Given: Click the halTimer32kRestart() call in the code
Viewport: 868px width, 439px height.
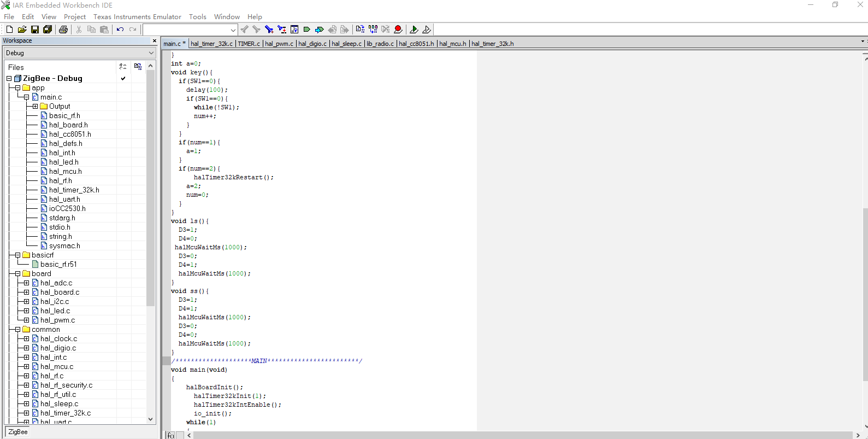Looking at the screenshot, I should (234, 178).
